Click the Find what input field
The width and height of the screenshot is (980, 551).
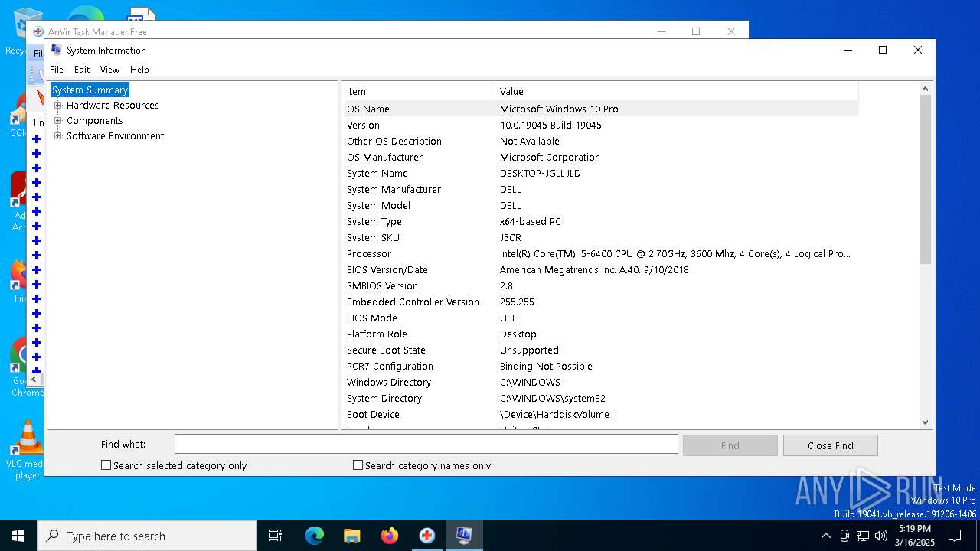pyautogui.click(x=426, y=444)
